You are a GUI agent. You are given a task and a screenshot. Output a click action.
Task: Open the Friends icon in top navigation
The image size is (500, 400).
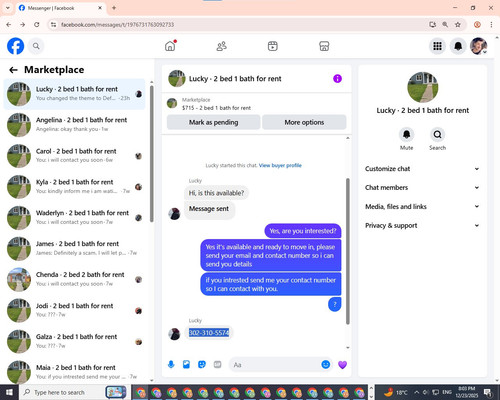(x=221, y=46)
